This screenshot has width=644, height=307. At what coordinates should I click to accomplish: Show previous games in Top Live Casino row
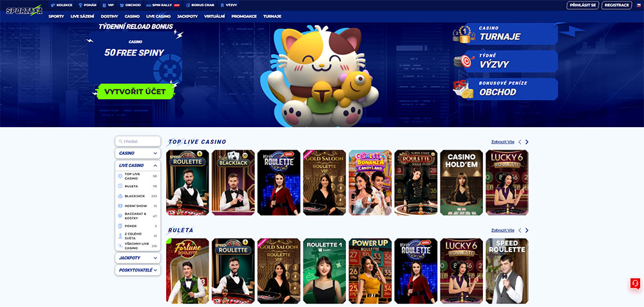520,142
